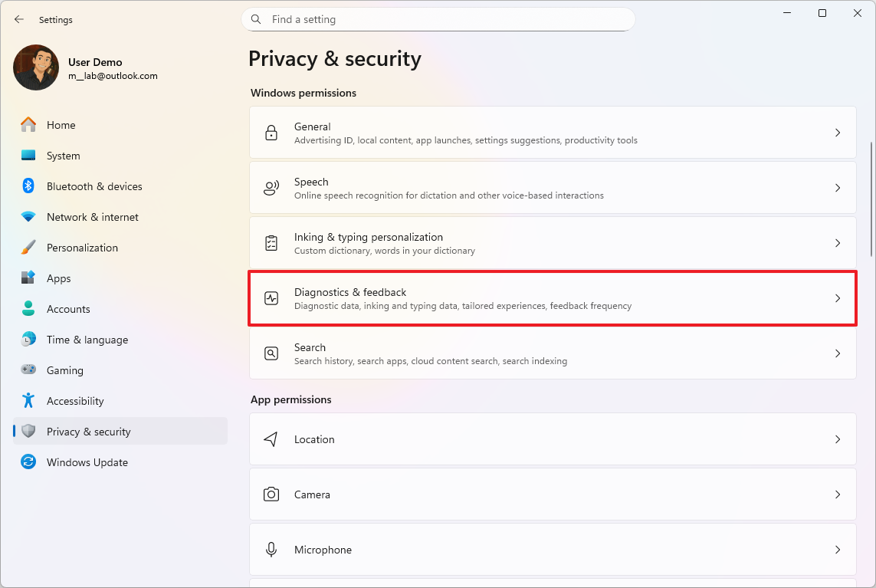This screenshot has width=876, height=588.
Task: Click the Camera permission icon
Action: click(x=271, y=494)
